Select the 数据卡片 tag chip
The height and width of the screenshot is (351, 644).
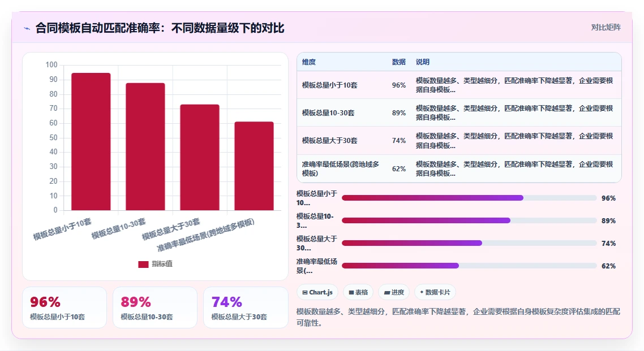(435, 292)
